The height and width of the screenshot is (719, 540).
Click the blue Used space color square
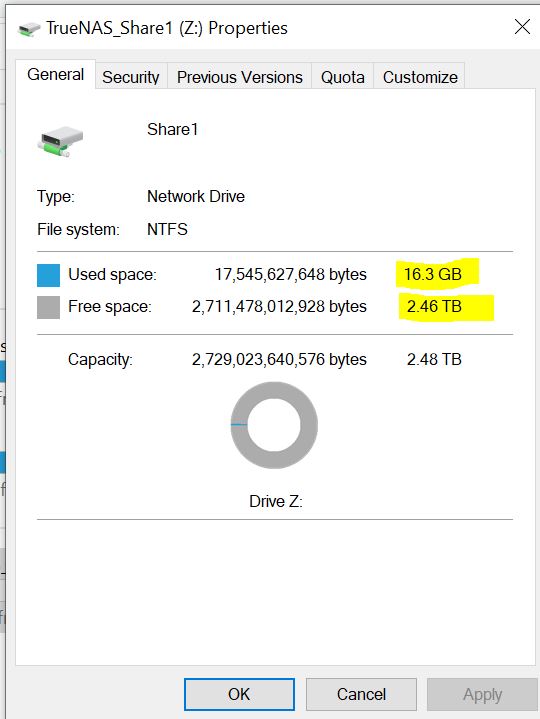click(x=48, y=275)
